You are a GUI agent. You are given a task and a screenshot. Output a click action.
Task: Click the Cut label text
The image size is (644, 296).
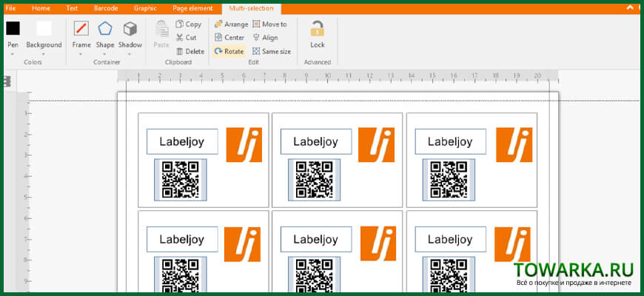[191, 37]
